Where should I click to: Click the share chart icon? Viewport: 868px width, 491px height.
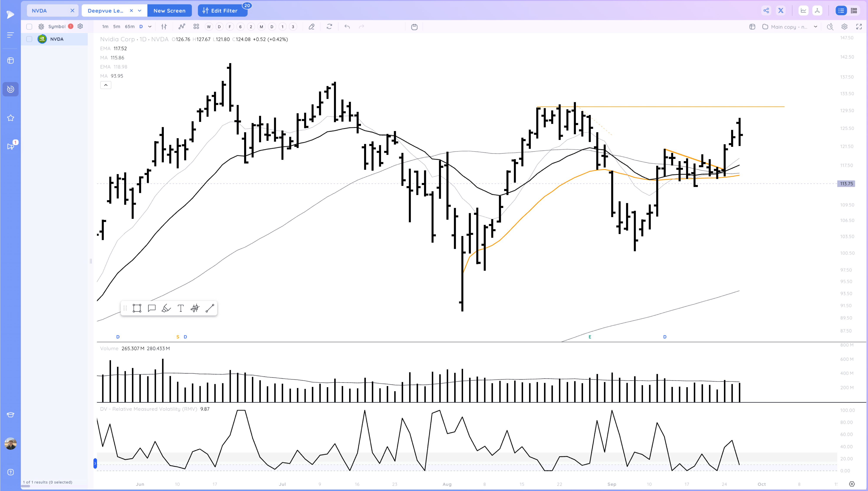tap(766, 10)
